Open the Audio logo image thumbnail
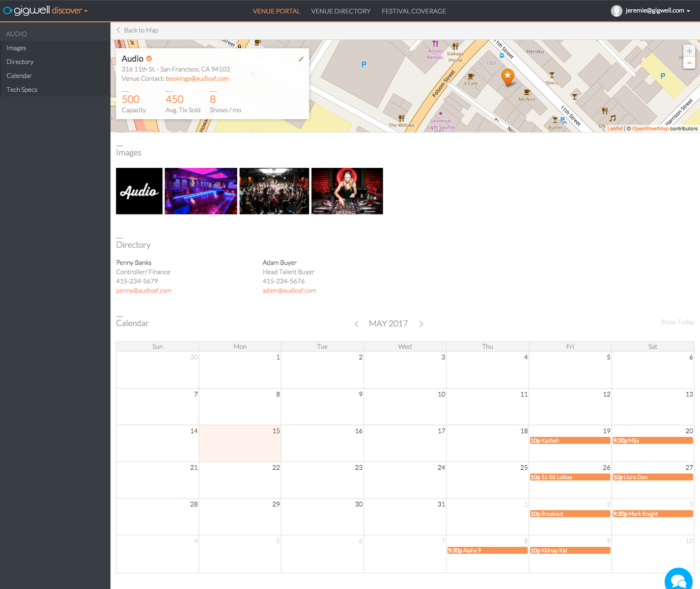700x589 pixels. point(139,191)
